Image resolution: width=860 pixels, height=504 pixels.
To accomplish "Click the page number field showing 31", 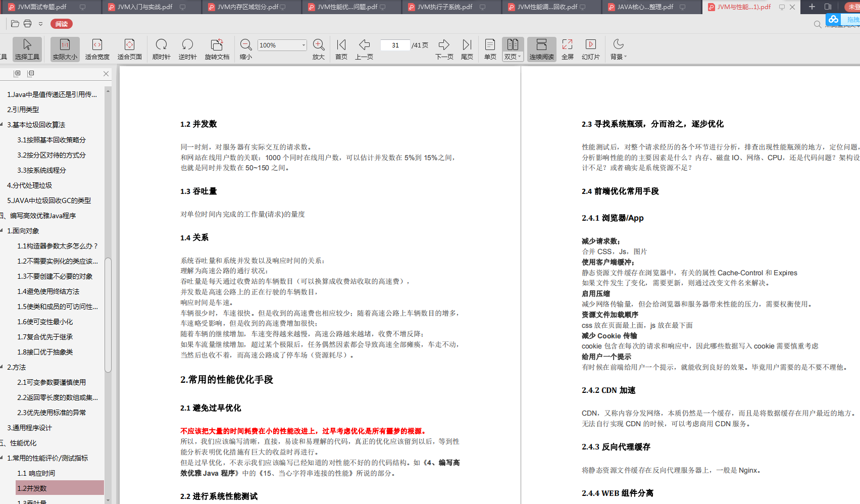I will click(x=395, y=45).
